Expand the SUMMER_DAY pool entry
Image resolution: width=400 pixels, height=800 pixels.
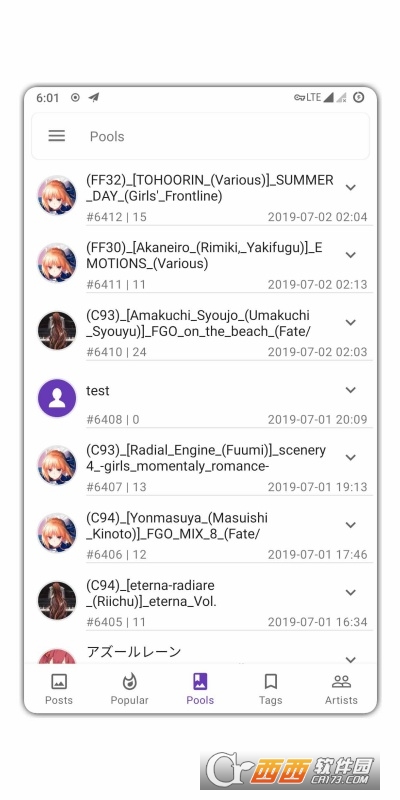[351, 187]
